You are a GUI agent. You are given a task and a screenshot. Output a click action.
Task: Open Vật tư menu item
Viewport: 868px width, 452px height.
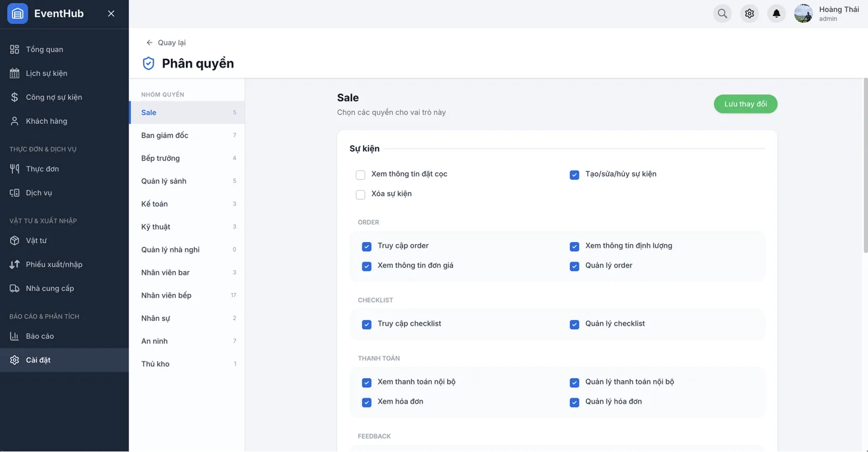click(64, 240)
